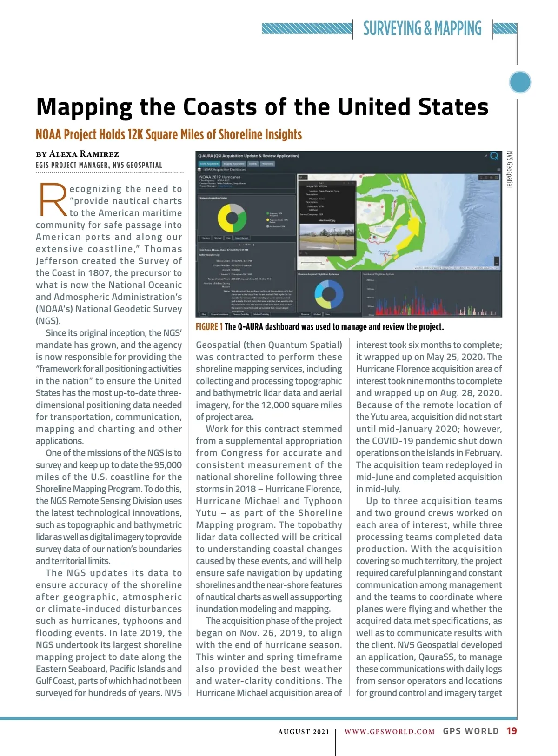Click the Q-AURA logo icon in dashboard header
Screen dimensions: 558x756
pyautogui.click(x=494, y=156)
